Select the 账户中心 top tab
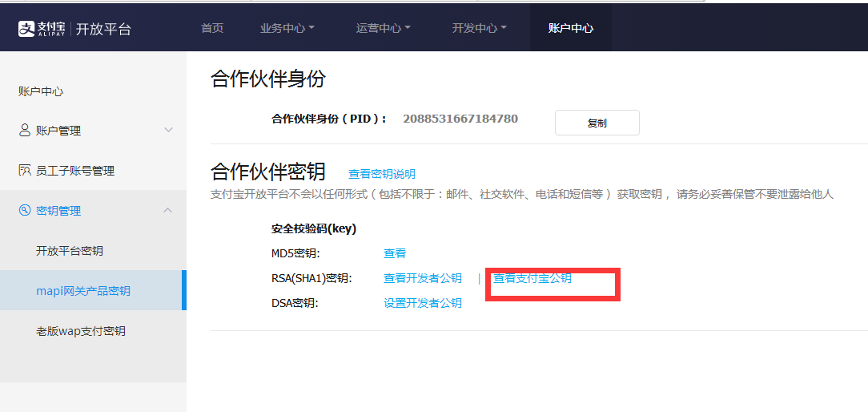The width and height of the screenshot is (868, 412). 571,28
